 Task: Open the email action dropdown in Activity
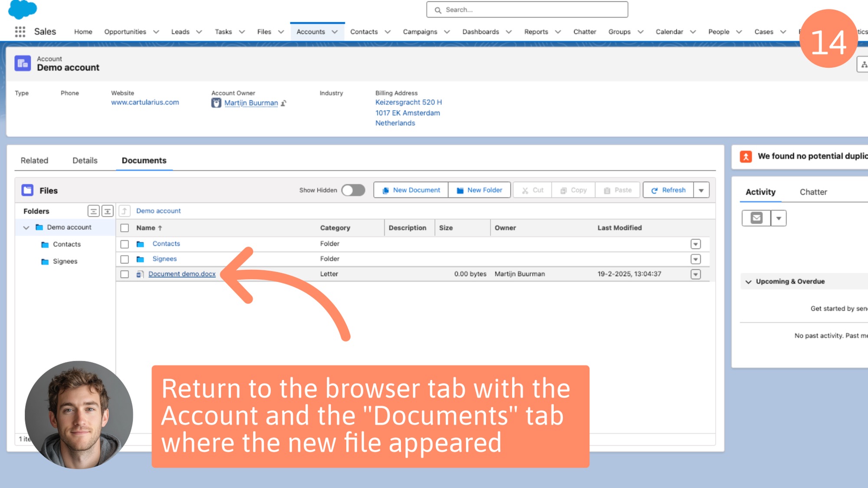click(779, 218)
